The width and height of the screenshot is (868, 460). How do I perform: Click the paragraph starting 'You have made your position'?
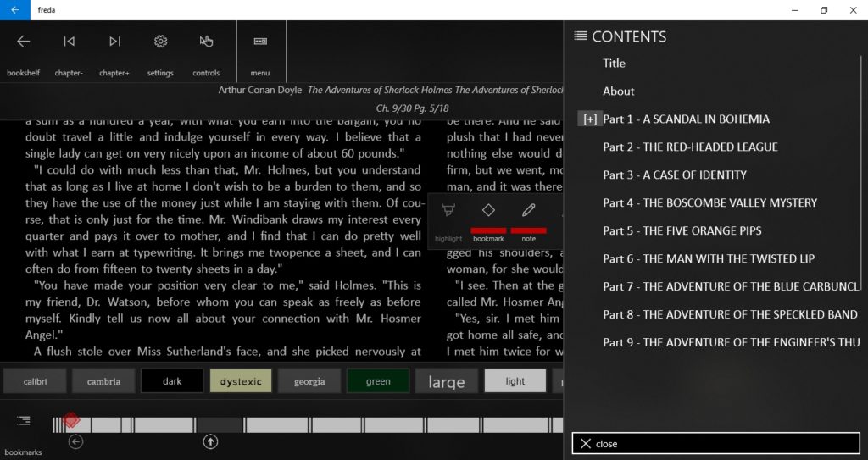(223, 310)
